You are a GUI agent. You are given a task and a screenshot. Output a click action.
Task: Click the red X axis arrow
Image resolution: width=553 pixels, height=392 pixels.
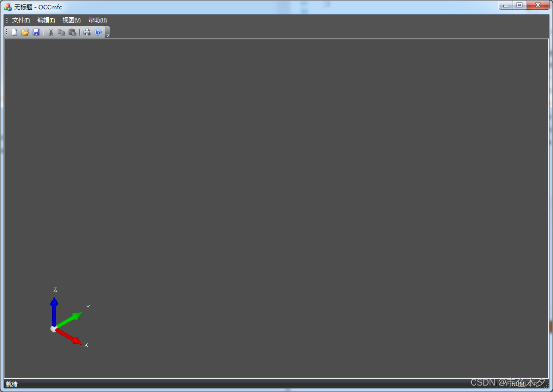click(69, 337)
